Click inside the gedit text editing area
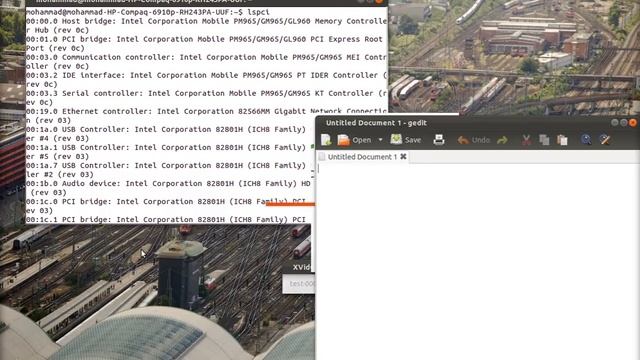This screenshot has height=360, width=640. click(x=478, y=261)
